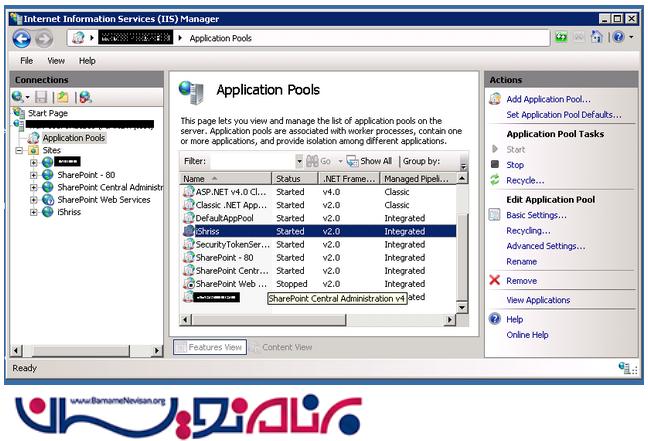Click the Basic Settings page icon
Image resolution: width=648 pixels, height=441 pixels.
coord(495,215)
